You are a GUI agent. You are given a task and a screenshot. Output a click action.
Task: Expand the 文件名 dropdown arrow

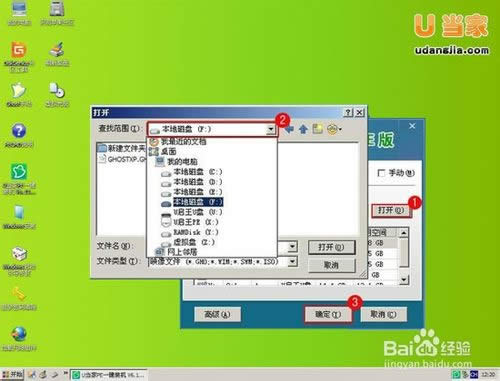coord(292,247)
